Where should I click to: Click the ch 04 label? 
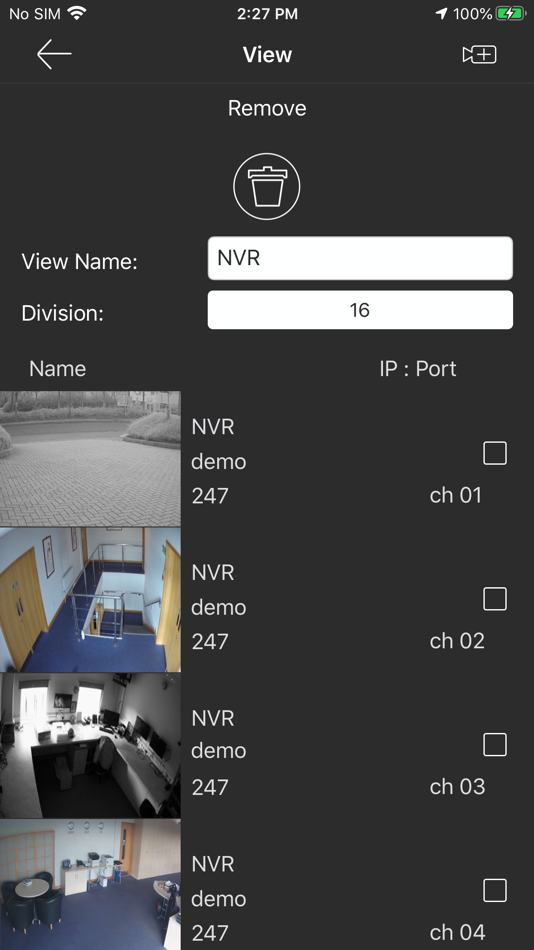[457, 932]
